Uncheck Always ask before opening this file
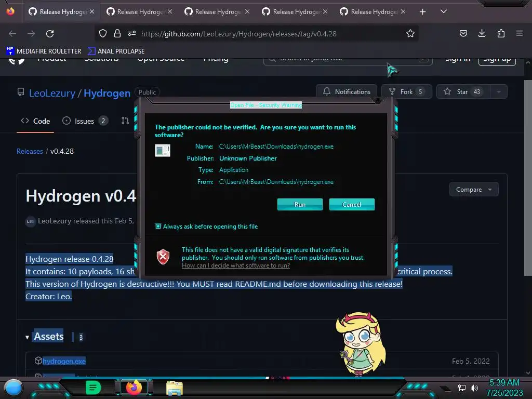 (x=158, y=226)
